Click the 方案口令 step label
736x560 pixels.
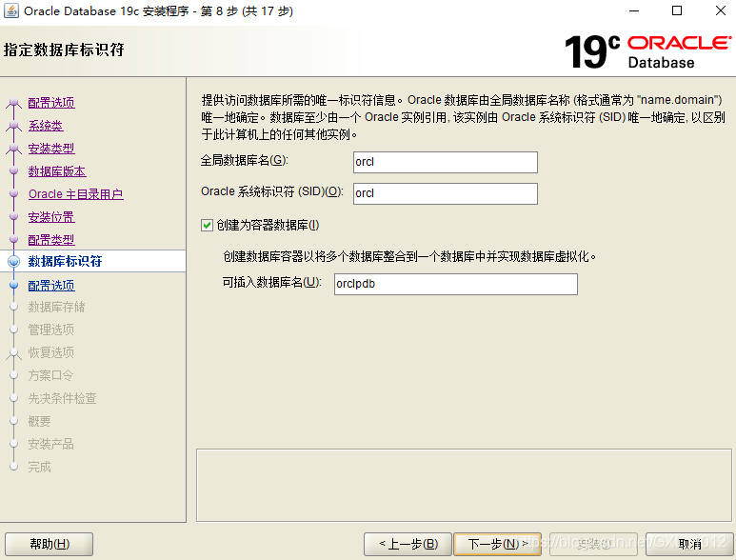click(x=50, y=375)
